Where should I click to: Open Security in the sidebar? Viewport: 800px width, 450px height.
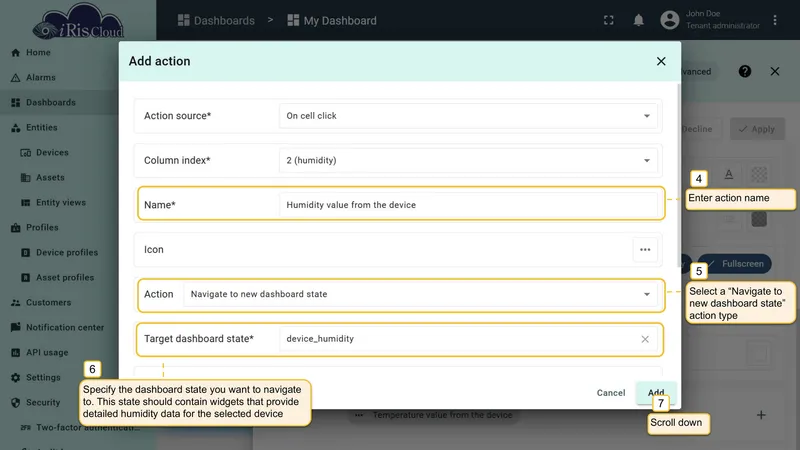click(x=43, y=403)
